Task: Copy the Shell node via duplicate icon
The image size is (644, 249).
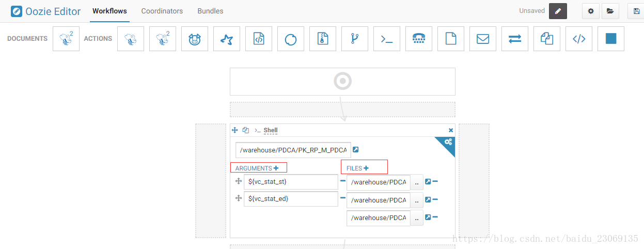Action: (x=246, y=130)
